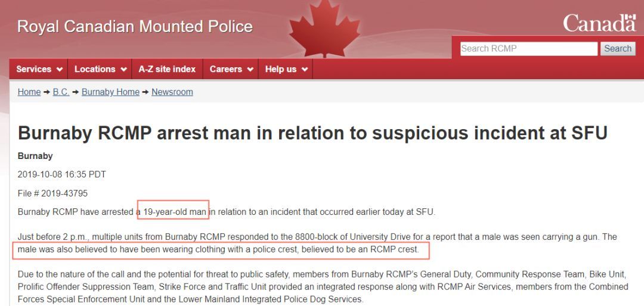This screenshot has height=306, width=644.
Task: Open Burnaby Home breadcrumb link
Action: click(110, 92)
